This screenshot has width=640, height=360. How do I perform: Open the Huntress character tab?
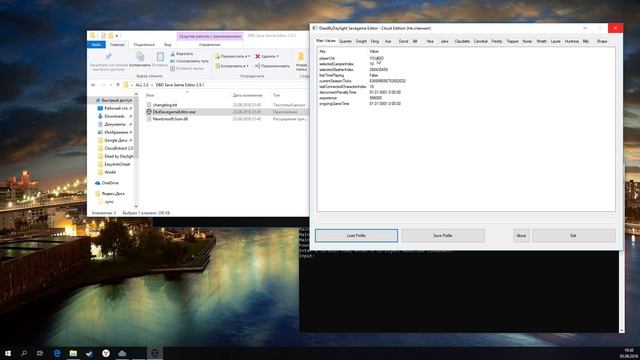572,41
